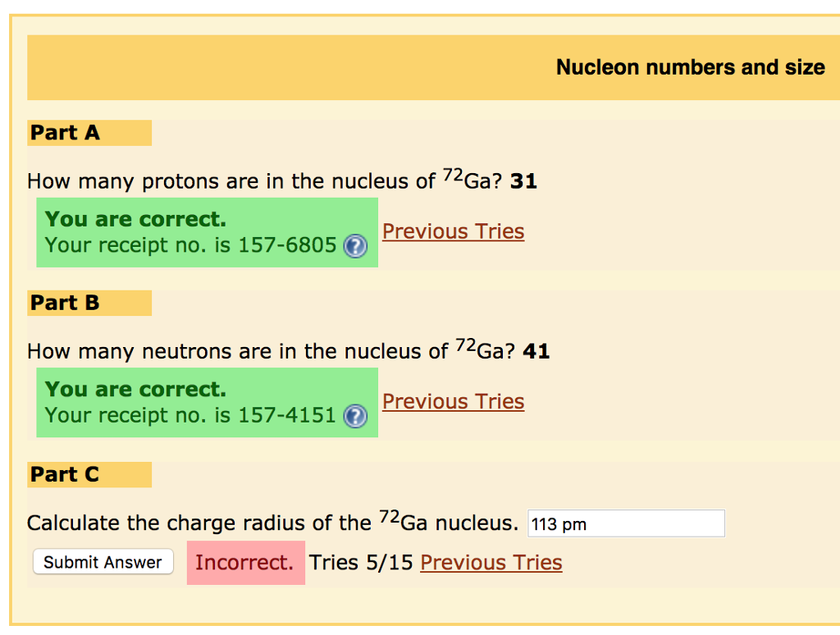Select the Incorrect feedback label

245,562
